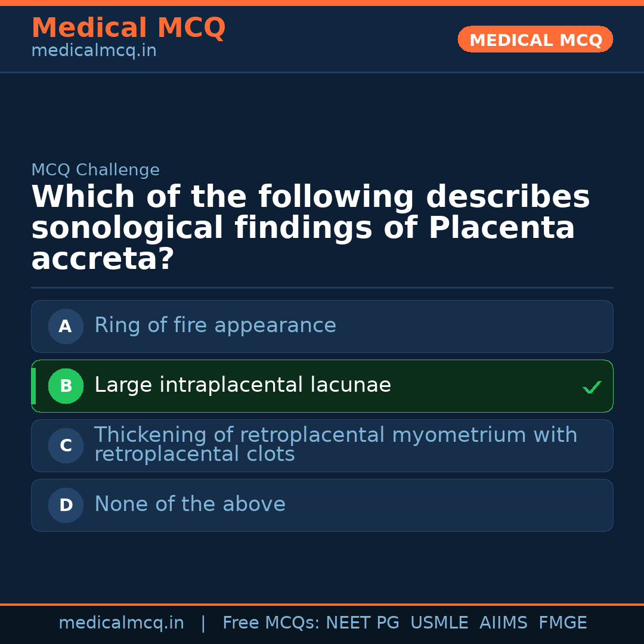Select the NEET PG category in footer
Screen dimensions: 644x644
(362, 622)
